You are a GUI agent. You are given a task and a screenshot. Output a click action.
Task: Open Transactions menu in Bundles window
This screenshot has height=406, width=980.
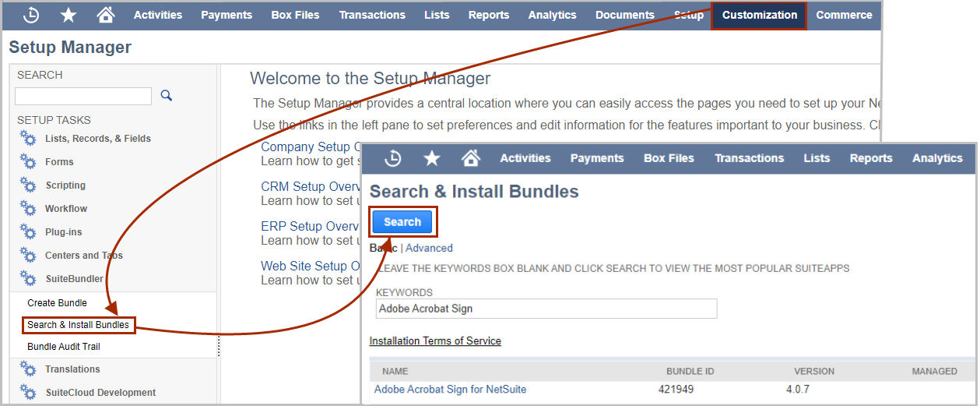pyautogui.click(x=750, y=158)
